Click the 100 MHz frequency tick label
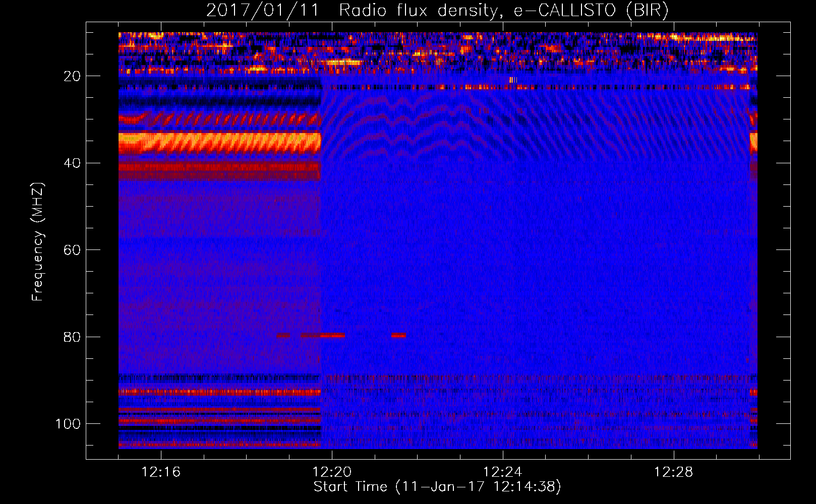816x504 pixels. 68,424
